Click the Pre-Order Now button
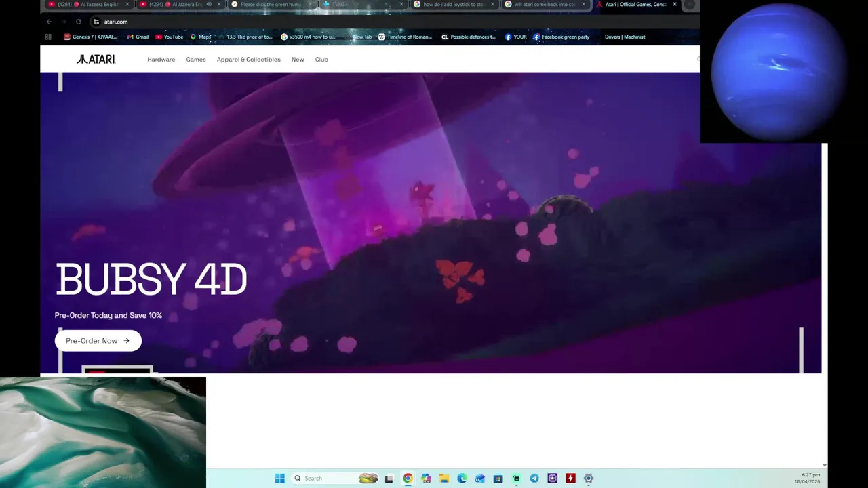 (x=98, y=341)
